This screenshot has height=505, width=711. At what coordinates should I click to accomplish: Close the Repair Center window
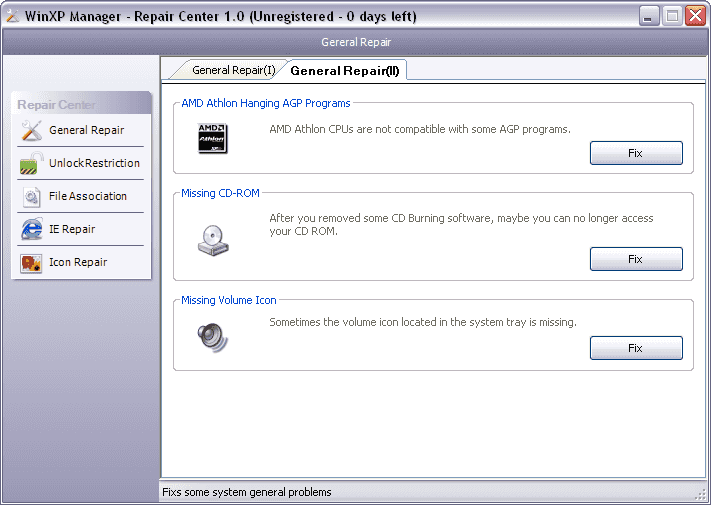[696, 16]
